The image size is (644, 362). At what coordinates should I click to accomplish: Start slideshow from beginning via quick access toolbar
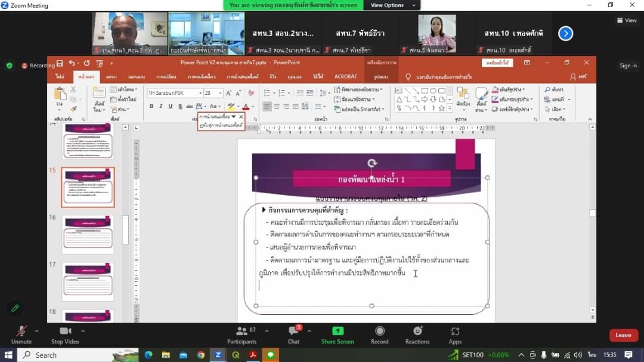click(x=100, y=63)
